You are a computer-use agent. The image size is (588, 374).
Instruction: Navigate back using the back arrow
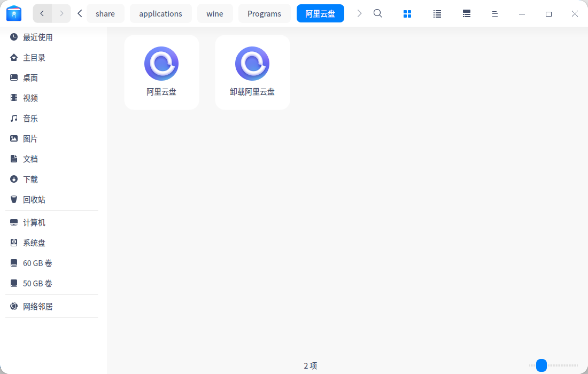pyautogui.click(x=42, y=13)
